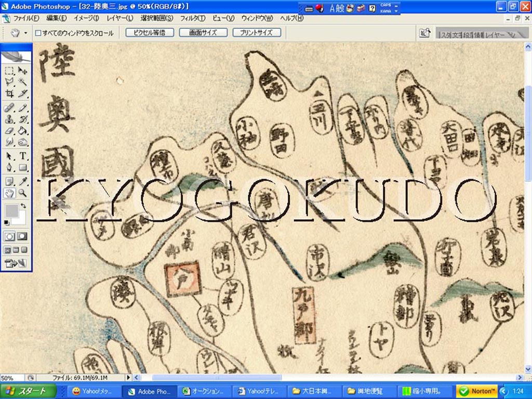This screenshot has height=399, width=532.
Task: Open the IME language bar options arrow
Action: tap(396, 11)
